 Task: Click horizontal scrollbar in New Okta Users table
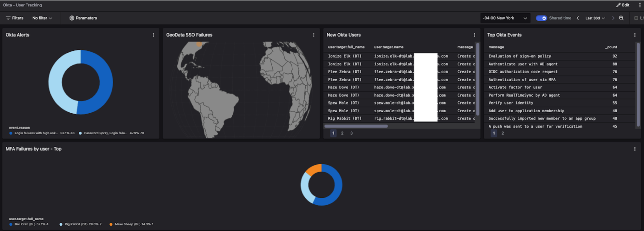pos(356,126)
